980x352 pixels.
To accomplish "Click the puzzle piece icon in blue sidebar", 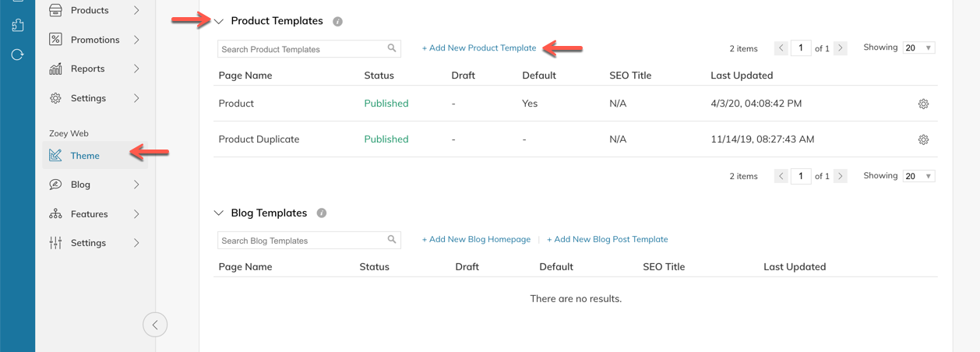I will pos(17,26).
